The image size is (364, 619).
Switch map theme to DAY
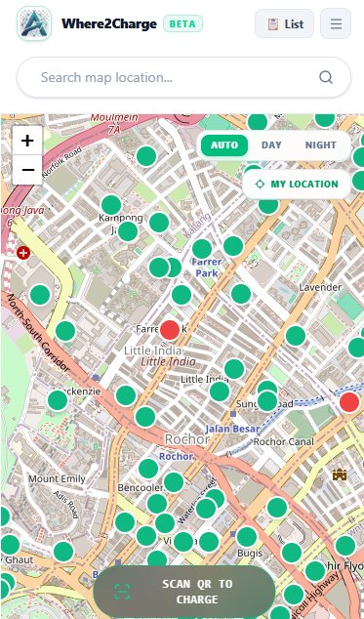(x=271, y=145)
